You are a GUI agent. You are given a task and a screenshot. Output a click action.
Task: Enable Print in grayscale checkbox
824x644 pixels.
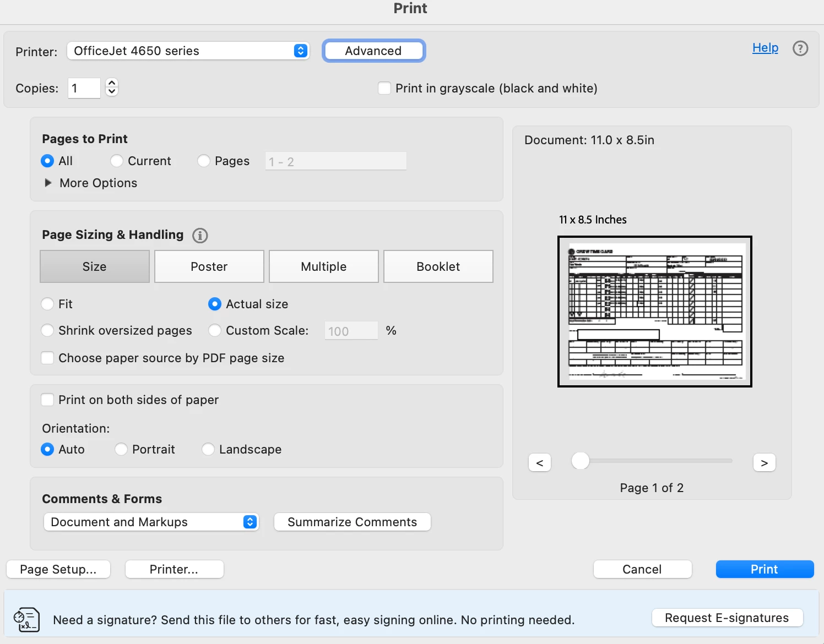point(384,88)
